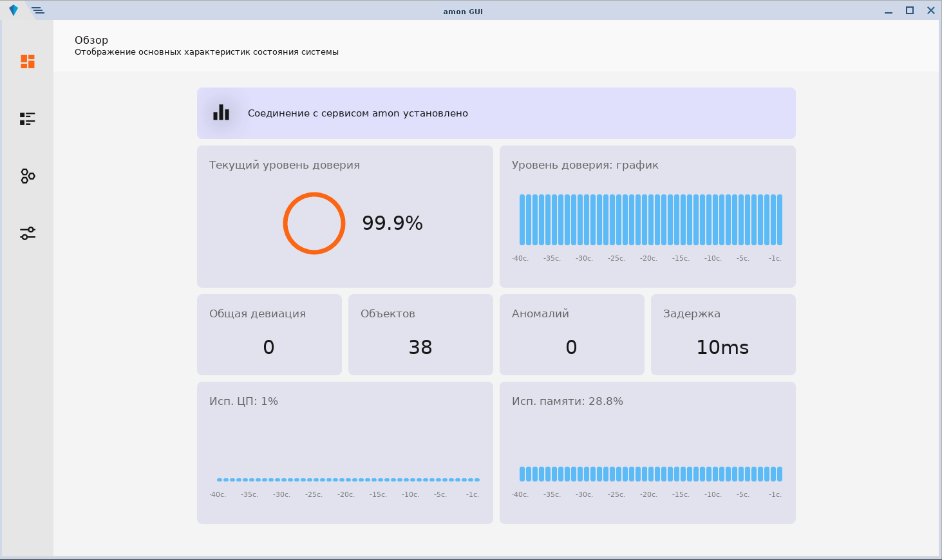Screen dimensions: 942x560
Task: Select the Общая девиация card
Action: point(269,335)
